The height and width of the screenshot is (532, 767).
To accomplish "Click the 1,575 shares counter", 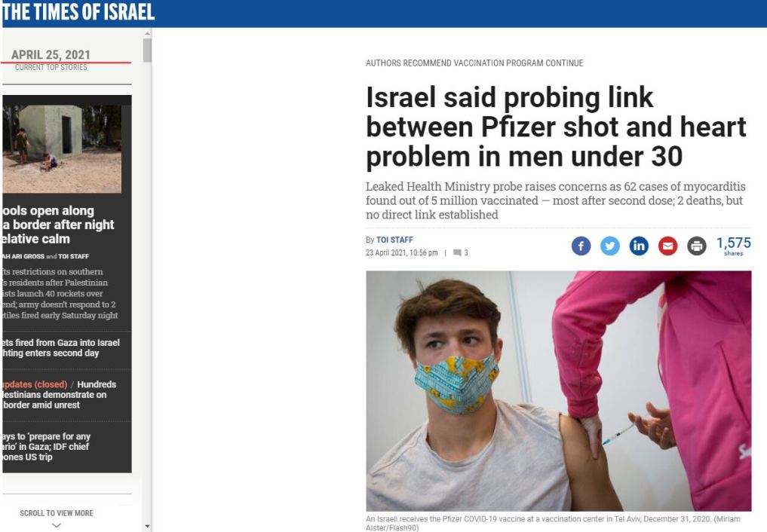I will point(733,246).
